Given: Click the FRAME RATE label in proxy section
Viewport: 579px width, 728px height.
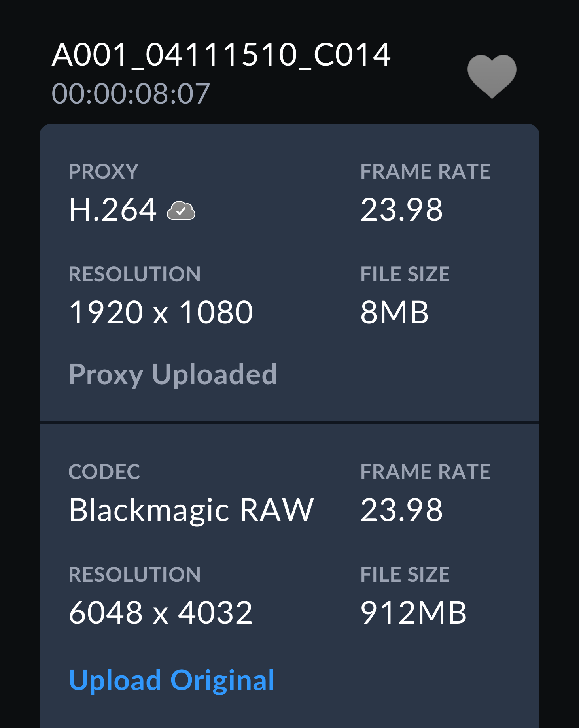Looking at the screenshot, I should pos(425,172).
